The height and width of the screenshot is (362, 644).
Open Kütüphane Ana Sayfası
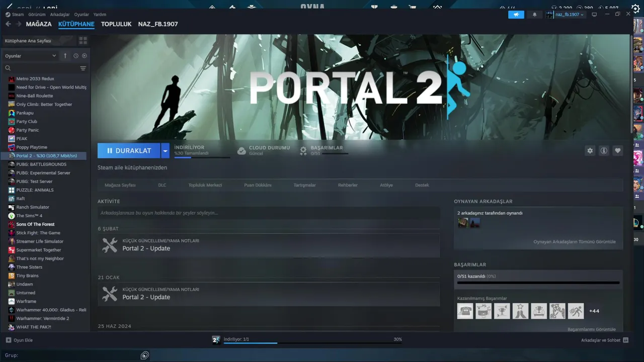[28, 41]
